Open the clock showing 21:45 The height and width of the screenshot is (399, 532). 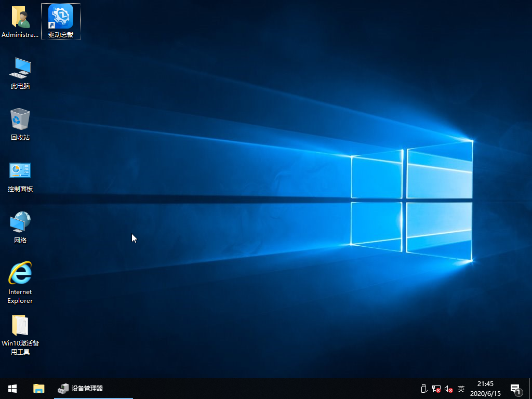pos(485,389)
